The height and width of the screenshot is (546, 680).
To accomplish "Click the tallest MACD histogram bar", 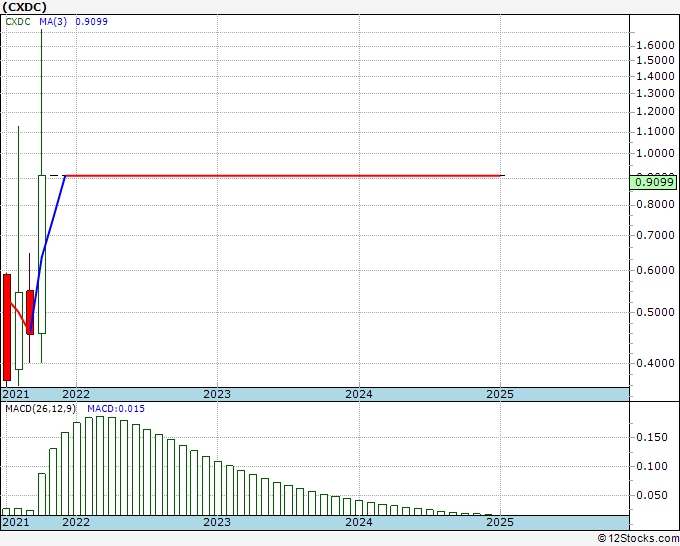I will (x=100, y=466).
